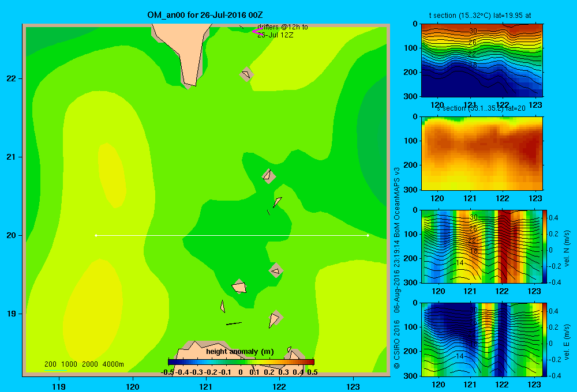Click the 'vel. N (m/s)' axis label
The width and height of the screenshot is (577, 392).
point(567,248)
